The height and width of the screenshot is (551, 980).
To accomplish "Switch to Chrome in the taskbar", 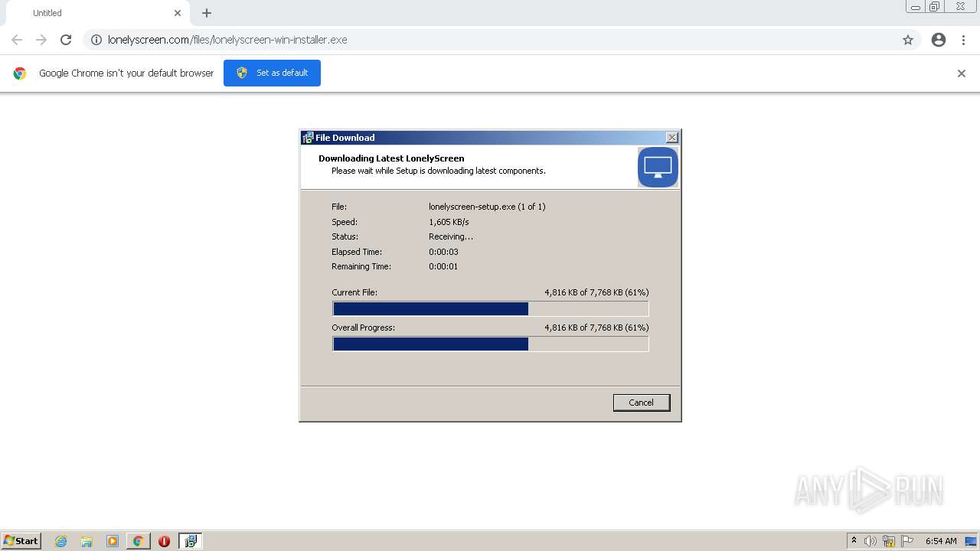I will (x=139, y=541).
